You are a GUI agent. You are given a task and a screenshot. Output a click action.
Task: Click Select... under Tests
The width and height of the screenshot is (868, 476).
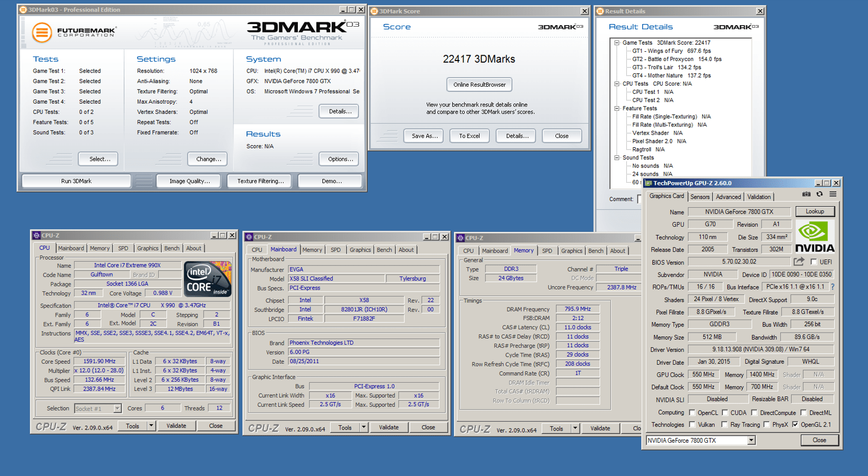[99, 159]
